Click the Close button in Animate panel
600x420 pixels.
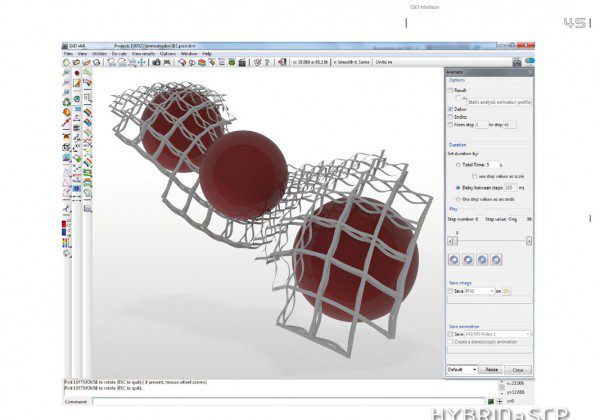coord(519,369)
